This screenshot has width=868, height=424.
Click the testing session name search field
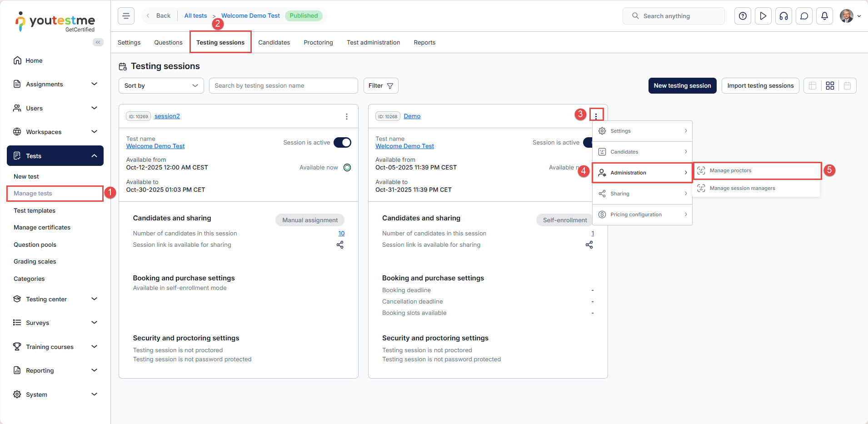pos(283,86)
